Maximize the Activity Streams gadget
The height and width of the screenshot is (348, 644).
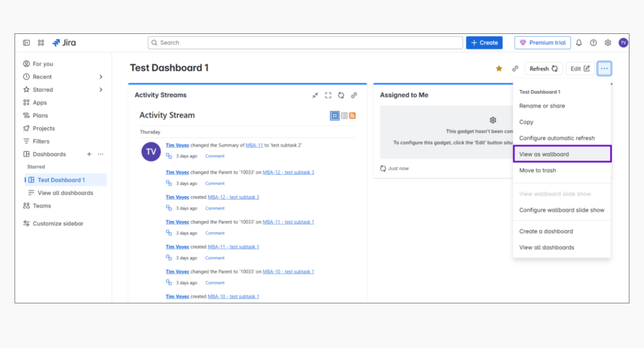328,95
